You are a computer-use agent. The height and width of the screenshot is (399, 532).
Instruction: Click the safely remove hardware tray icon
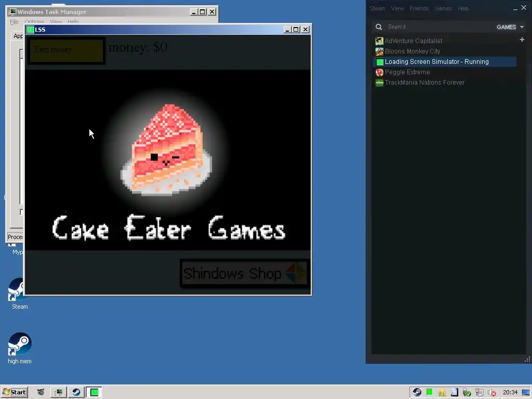tap(467, 393)
